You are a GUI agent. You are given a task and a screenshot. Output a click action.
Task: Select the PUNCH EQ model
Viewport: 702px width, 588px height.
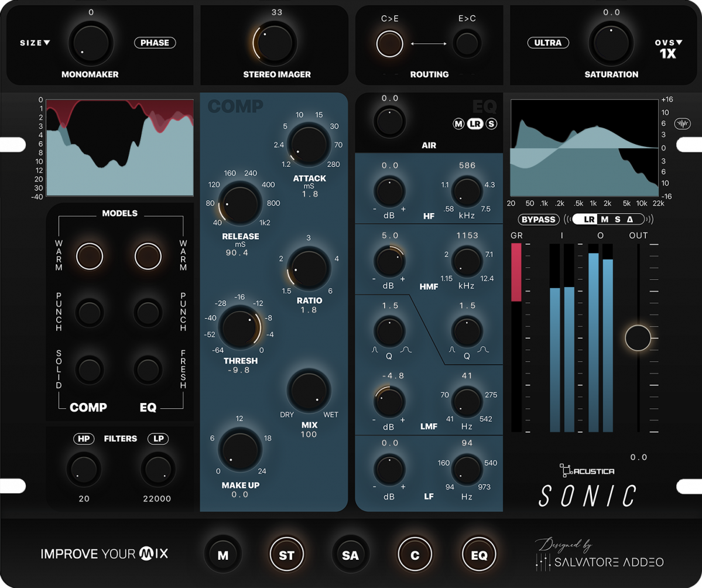click(x=148, y=312)
